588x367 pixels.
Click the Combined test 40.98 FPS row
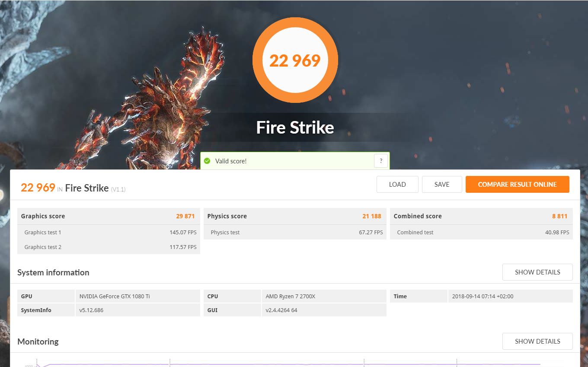point(481,232)
